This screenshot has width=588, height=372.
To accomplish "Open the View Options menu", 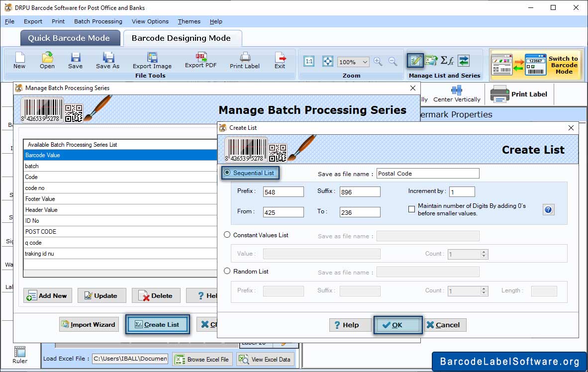I will pos(150,21).
